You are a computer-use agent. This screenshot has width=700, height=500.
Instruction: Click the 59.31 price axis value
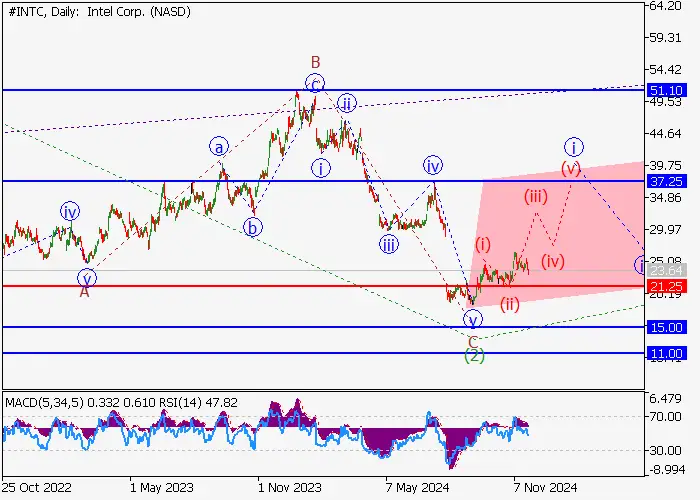pos(666,38)
